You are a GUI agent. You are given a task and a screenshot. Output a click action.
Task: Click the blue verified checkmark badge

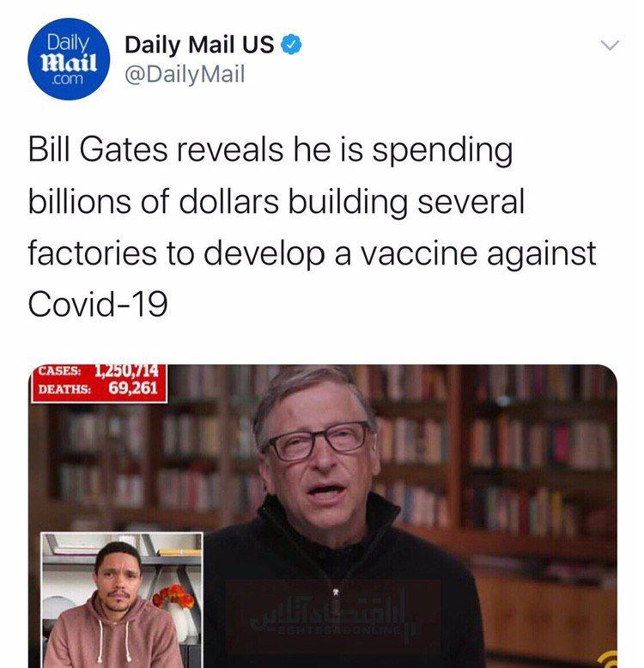pos(292,45)
